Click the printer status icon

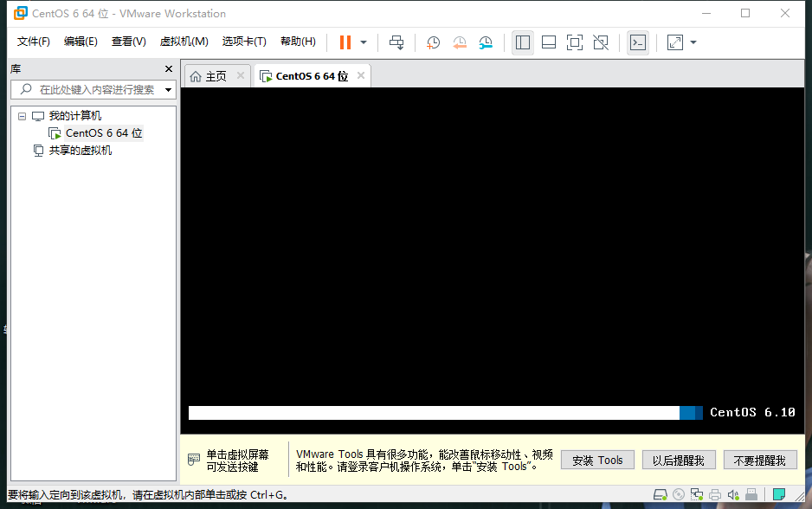tap(715, 494)
